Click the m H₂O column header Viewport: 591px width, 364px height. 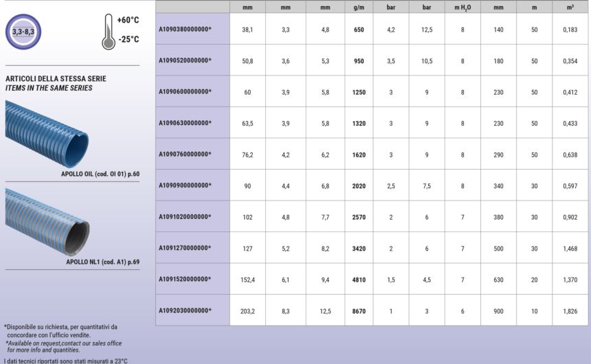click(462, 7)
